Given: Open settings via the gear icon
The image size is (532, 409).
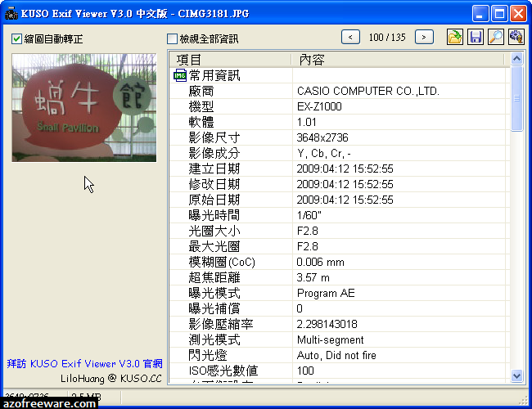Looking at the screenshot, I should 516,37.
